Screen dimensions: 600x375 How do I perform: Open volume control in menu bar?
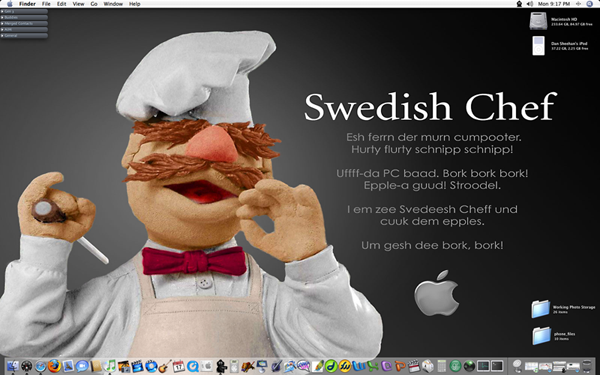pos(530,4)
